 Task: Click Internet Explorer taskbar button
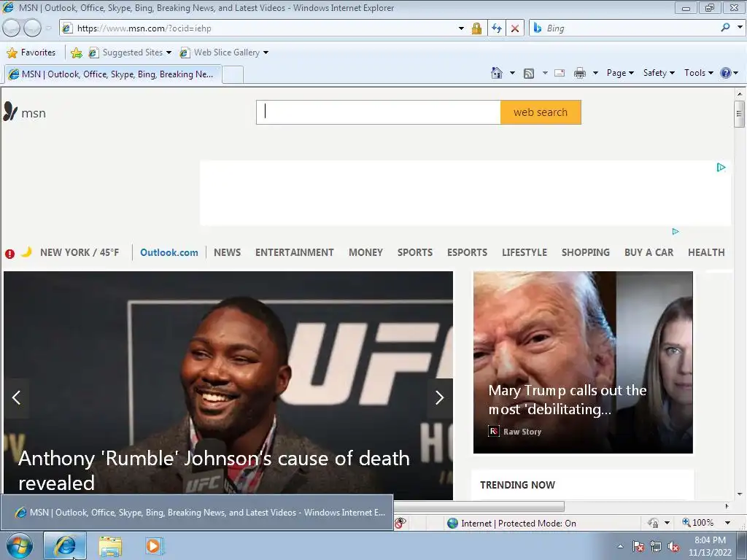click(x=65, y=545)
